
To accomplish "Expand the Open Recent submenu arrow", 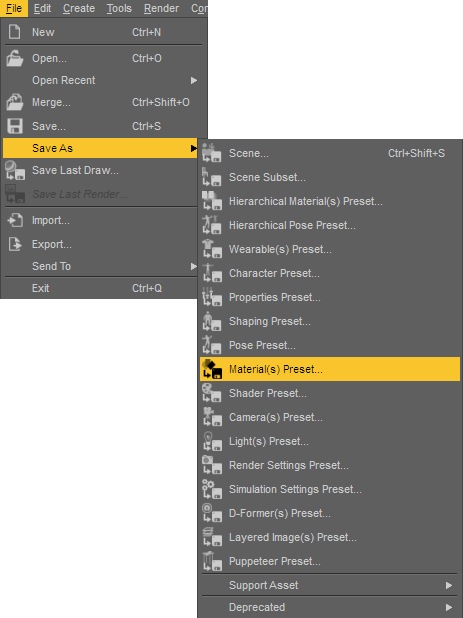I will click(x=193, y=80).
